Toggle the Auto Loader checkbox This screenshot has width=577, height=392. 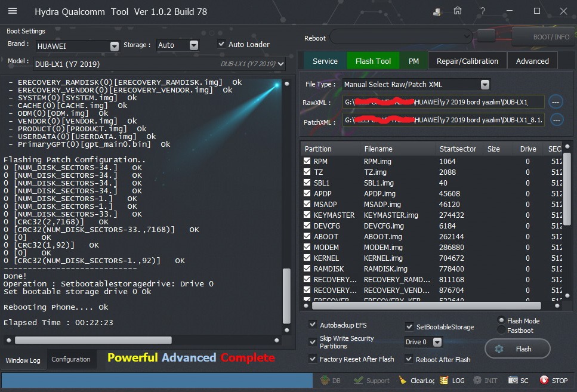221,44
